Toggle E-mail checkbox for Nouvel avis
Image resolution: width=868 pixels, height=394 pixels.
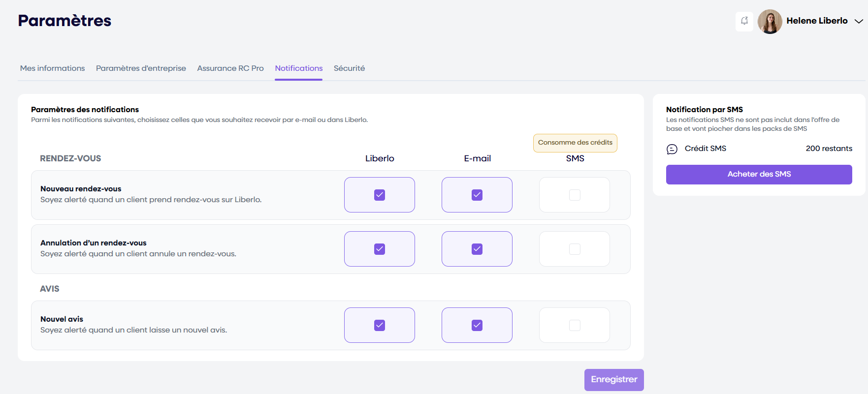(x=477, y=325)
